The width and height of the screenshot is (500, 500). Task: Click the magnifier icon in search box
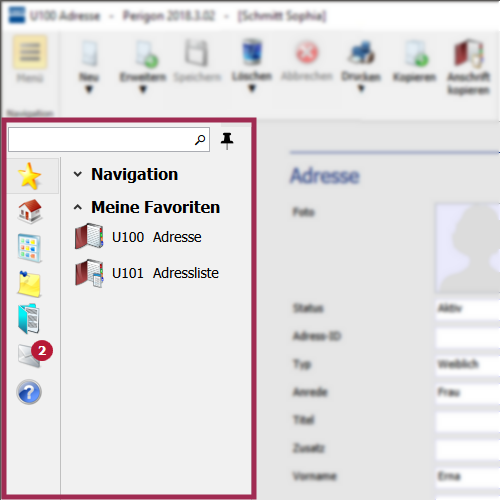click(x=200, y=140)
